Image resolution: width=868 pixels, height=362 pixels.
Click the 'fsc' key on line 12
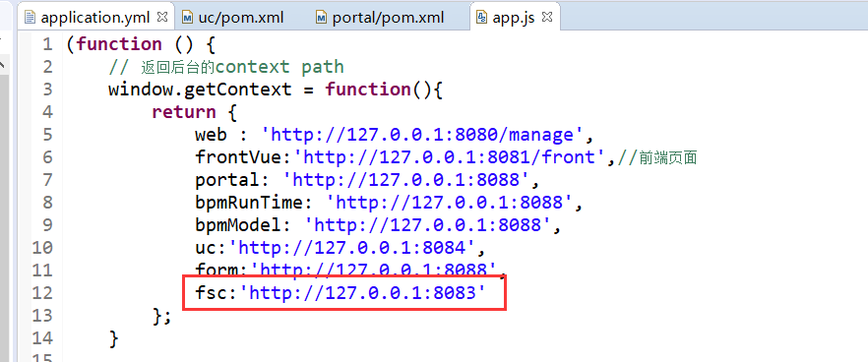(x=211, y=293)
